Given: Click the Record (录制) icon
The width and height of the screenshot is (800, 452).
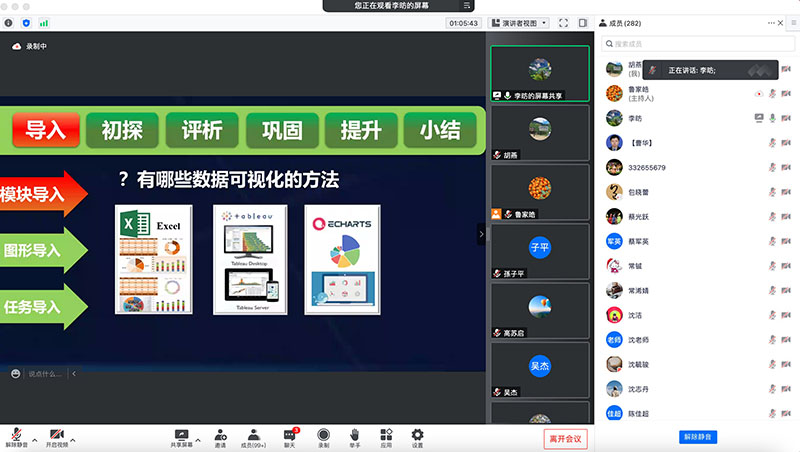Looking at the screenshot, I should point(323,435).
